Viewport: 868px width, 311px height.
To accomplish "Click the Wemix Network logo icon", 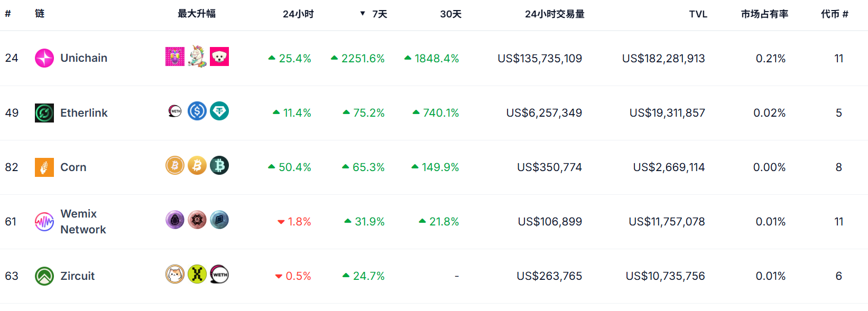I will [x=44, y=222].
